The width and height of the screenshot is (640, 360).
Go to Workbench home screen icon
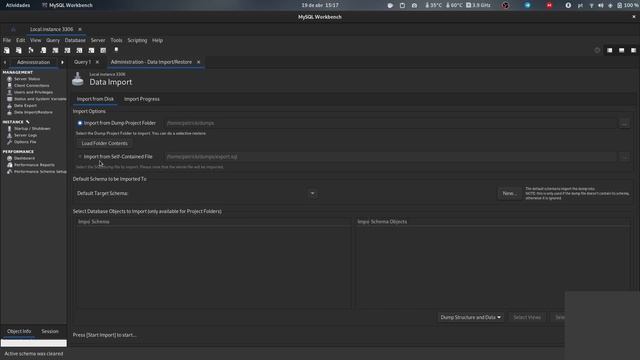pos(13,29)
